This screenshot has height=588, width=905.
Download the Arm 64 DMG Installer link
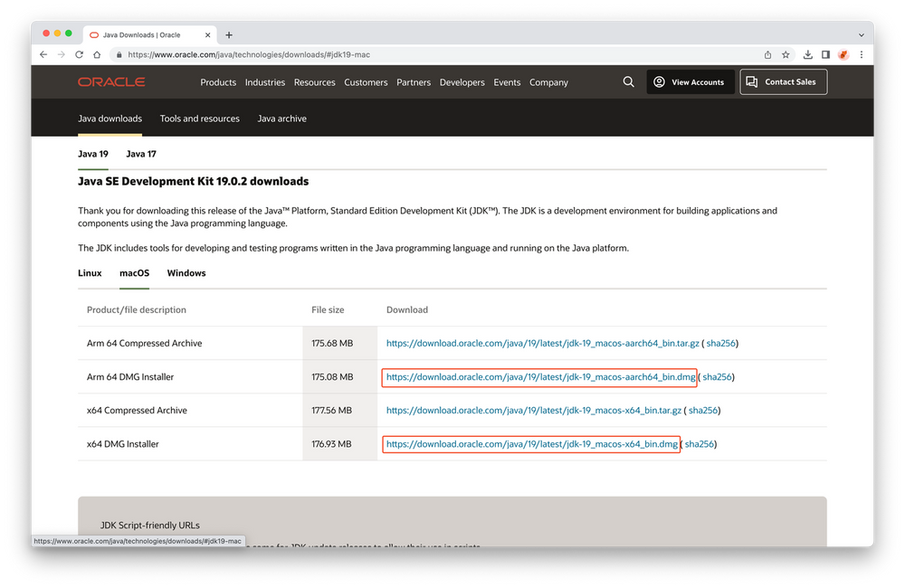coord(540,377)
